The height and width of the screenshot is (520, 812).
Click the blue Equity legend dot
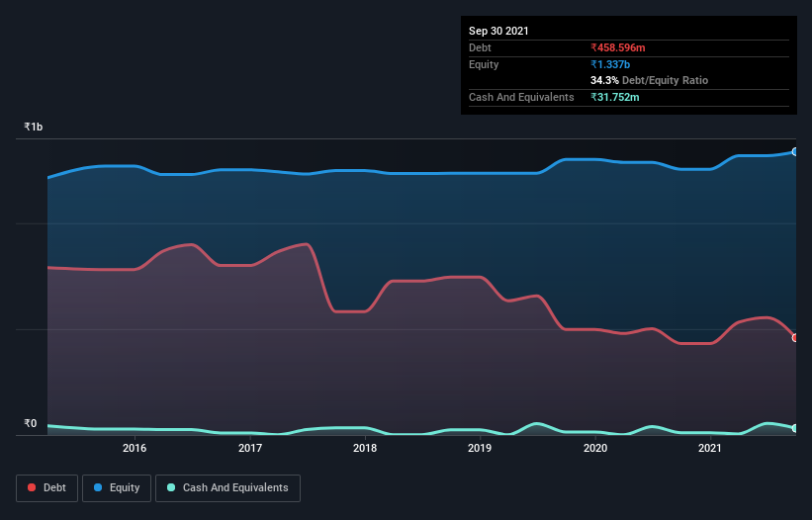(98, 487)
